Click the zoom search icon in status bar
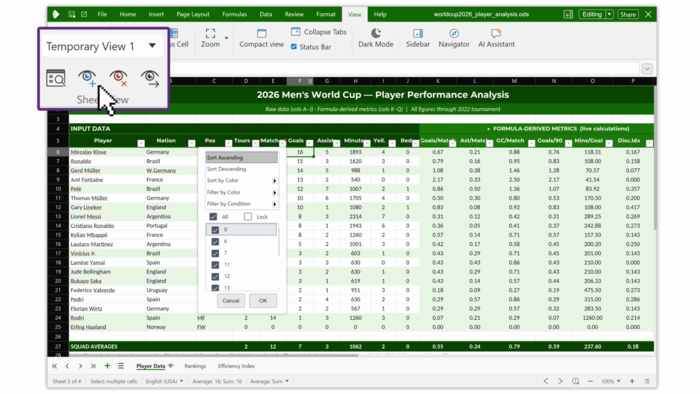This screenshot has width=700, height=394. click(576, 381)
